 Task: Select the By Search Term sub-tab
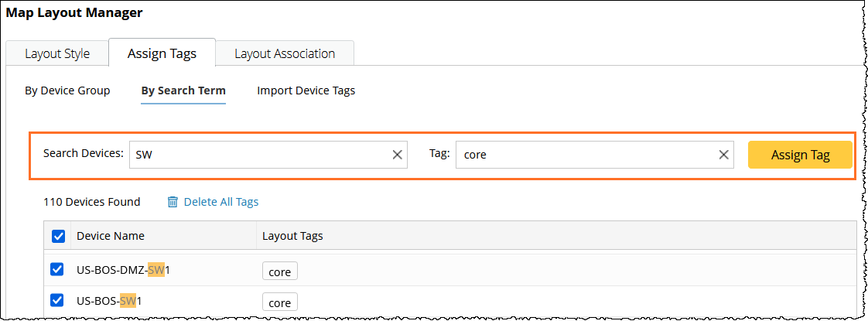[x=183, y=90]
